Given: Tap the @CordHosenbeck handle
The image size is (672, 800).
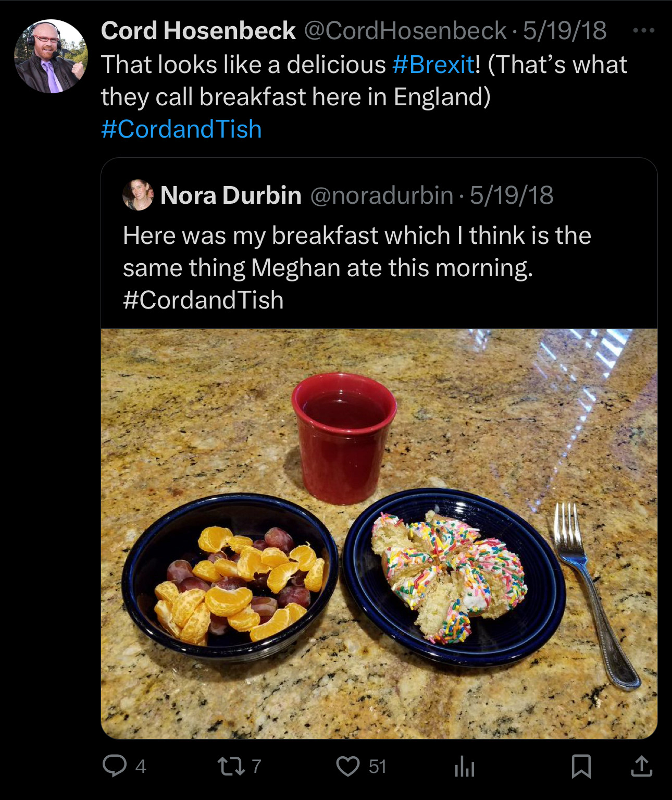Looking at the screenshot, I should 405,31.
